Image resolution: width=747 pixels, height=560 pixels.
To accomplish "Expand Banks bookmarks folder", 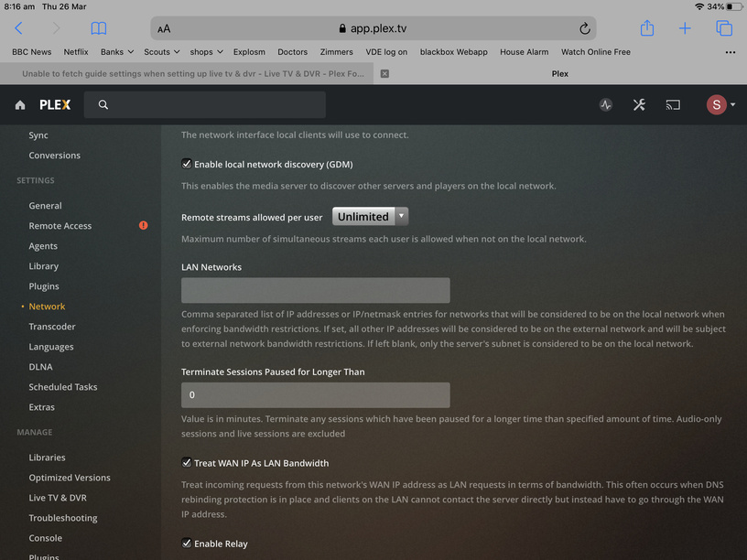I will point(117,52).
